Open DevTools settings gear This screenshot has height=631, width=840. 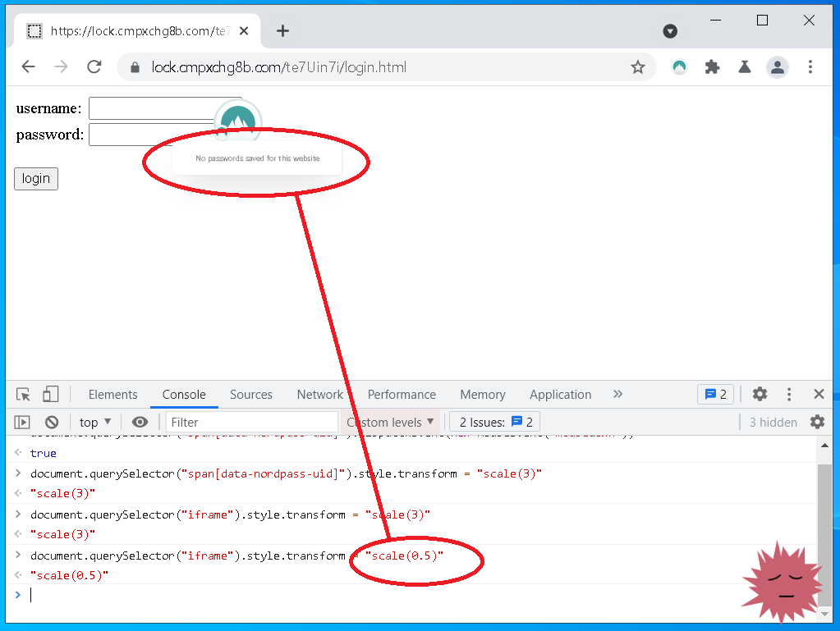pyautogui.click(x=760, y=395)
